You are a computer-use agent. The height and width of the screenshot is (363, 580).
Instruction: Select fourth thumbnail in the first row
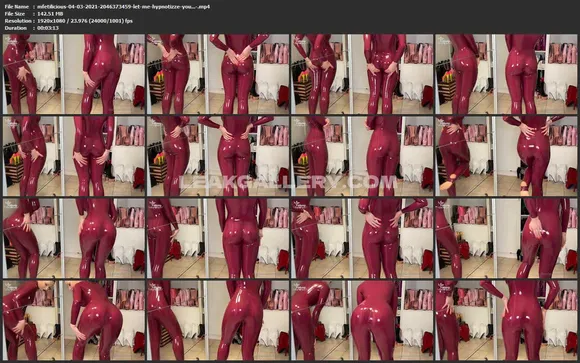point(506,74)
